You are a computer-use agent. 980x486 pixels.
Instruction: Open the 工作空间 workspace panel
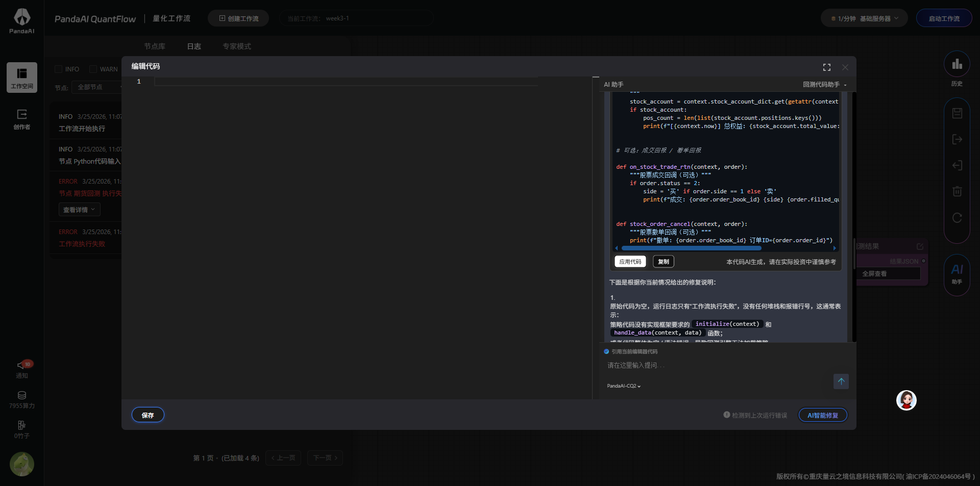pos(21,77)
